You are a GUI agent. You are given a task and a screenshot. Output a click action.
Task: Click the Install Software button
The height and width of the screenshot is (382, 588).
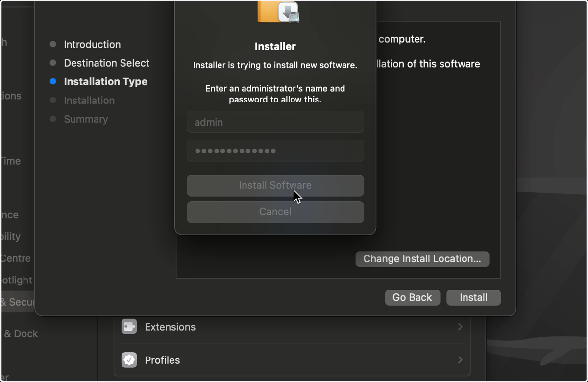(275, 185)
